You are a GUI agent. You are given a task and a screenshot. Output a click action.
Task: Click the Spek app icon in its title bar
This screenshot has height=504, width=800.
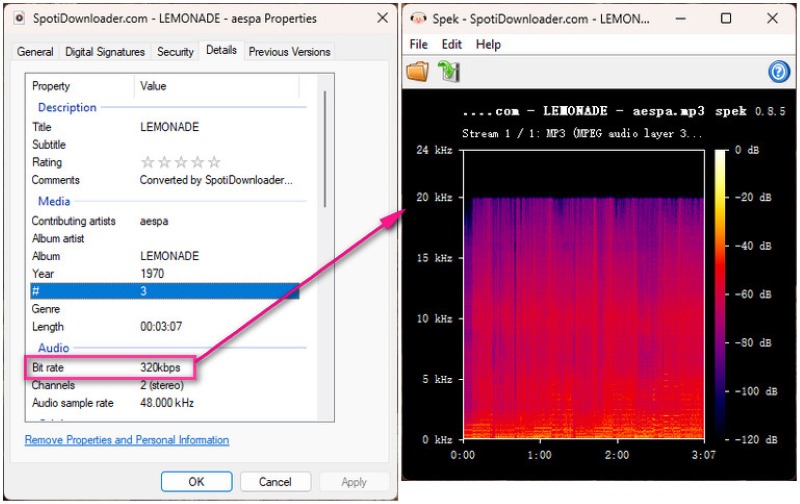pyautogui.click(x=418, y=19)
